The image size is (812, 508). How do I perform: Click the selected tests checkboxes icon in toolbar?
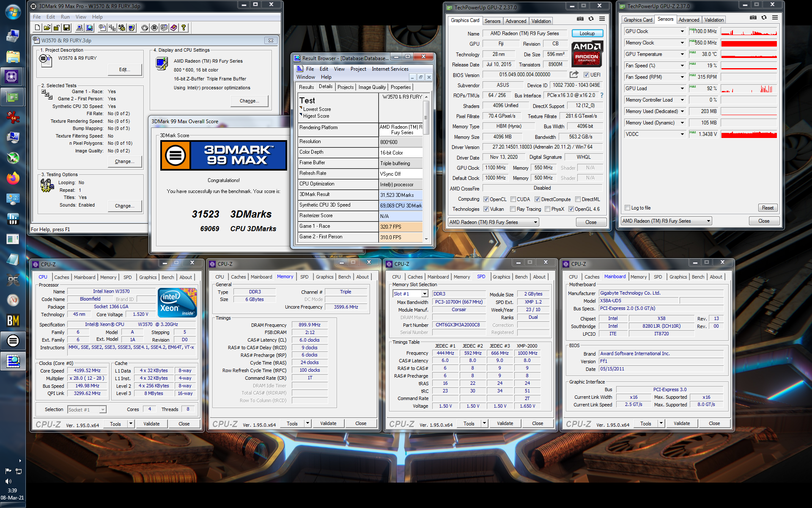coord(112,28)
